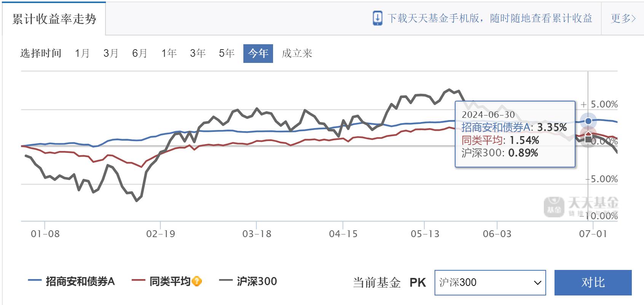Click the 累计收益率走势 tab header
This screenshot has width=644, height=305.
(54, 19)
